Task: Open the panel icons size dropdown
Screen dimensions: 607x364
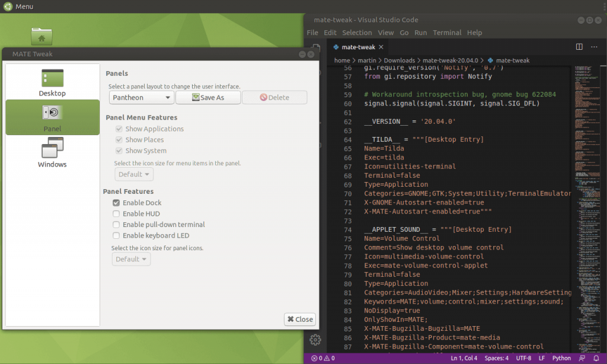Action: (x=131, y=259)
